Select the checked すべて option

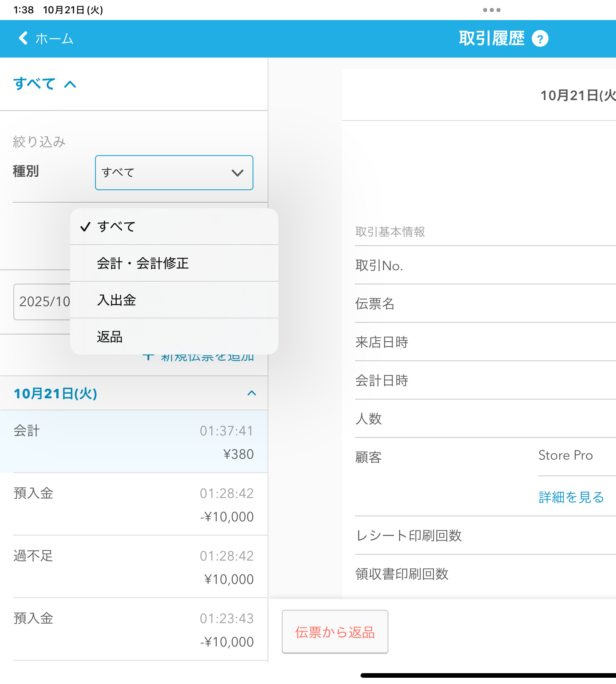[116, 227]
